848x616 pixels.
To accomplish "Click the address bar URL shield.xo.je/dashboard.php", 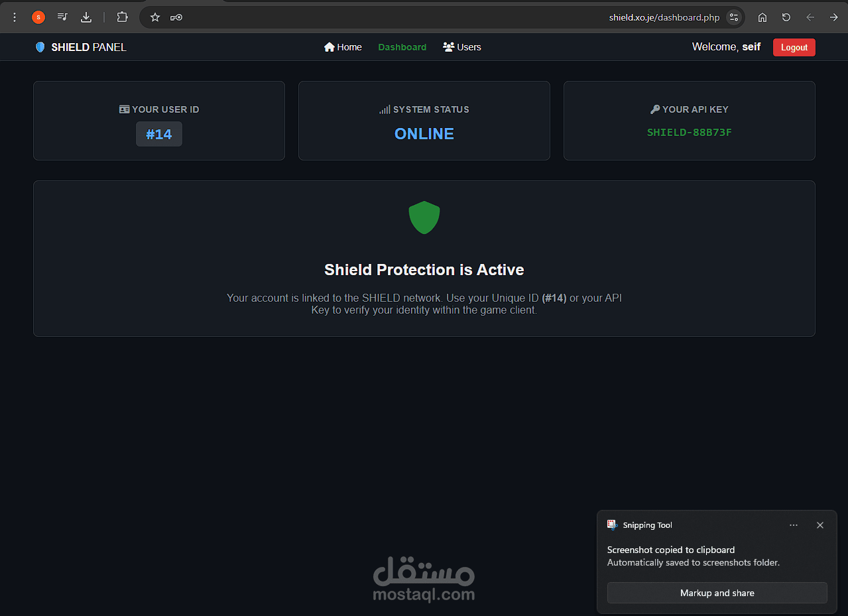I will coord(664,17).
